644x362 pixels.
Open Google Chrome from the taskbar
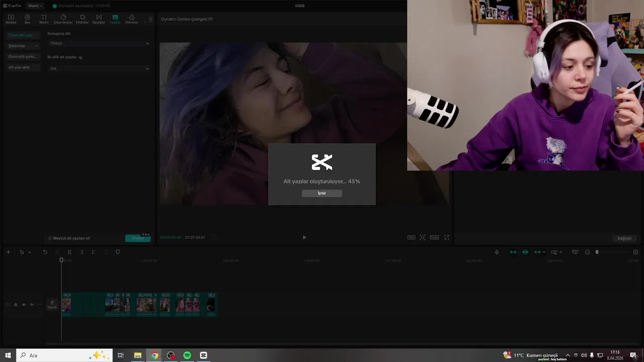click(154, 355)
